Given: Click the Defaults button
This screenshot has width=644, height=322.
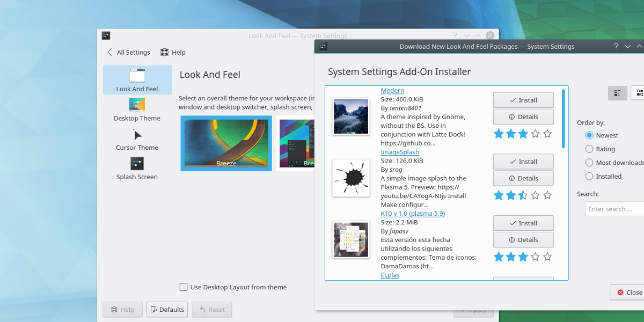Looking at the screenshot, I should 167,310.
